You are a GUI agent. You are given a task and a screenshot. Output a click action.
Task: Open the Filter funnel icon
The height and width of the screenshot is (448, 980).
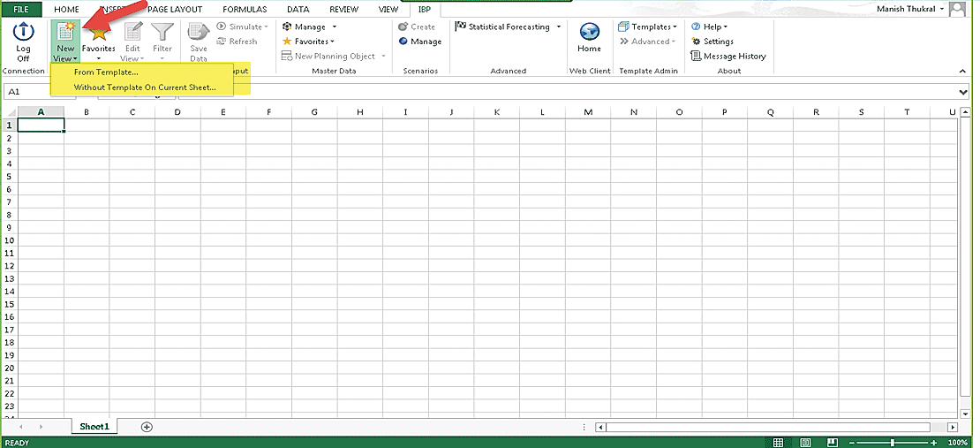[162, 31]
